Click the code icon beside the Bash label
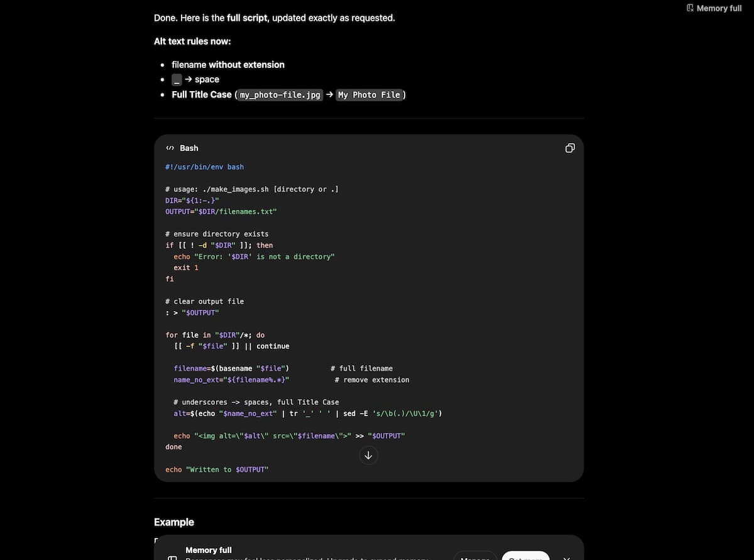This screenshot has width=754, height=560. 170,148
